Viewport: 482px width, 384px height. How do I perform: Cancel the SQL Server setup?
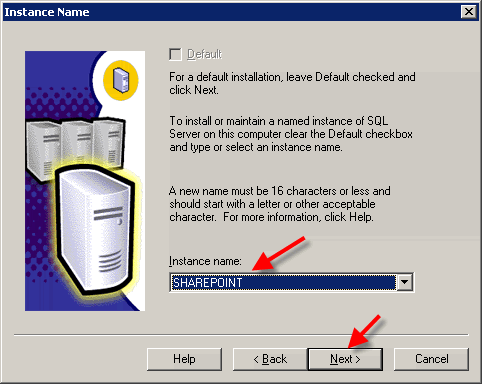tap(431, 359)
